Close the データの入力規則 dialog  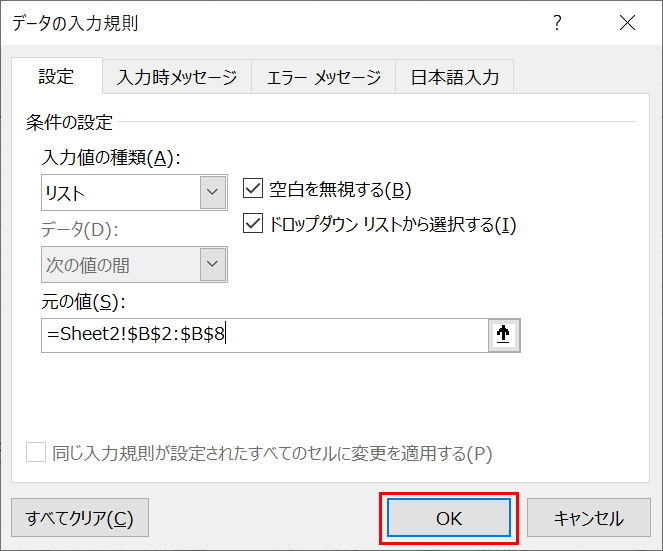[627, 22]
